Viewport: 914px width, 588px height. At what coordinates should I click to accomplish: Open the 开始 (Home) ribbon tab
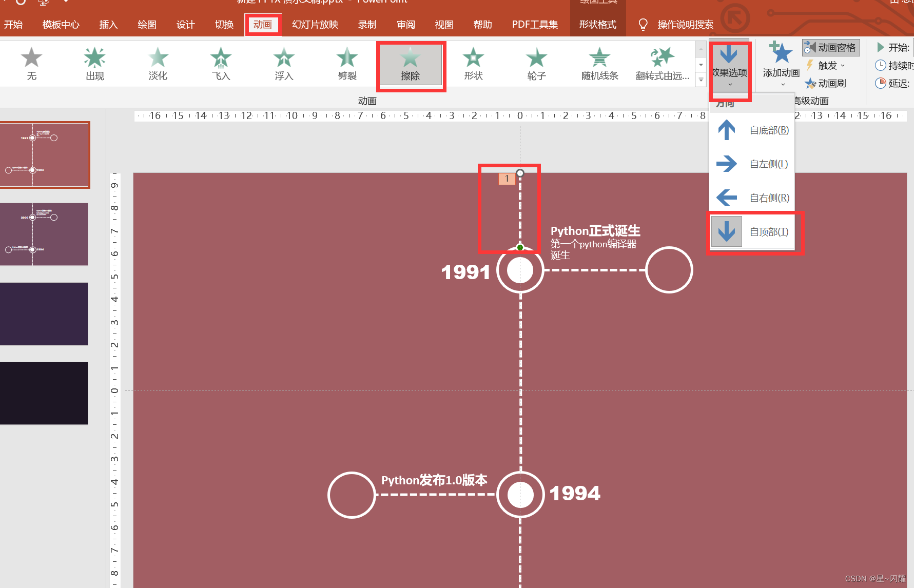point(13,25)
